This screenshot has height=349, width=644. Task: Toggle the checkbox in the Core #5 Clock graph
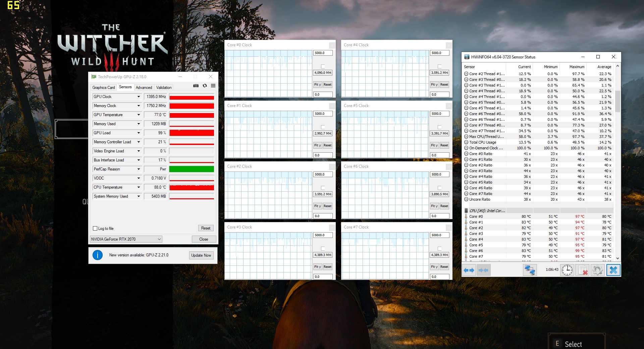point(439,127)
